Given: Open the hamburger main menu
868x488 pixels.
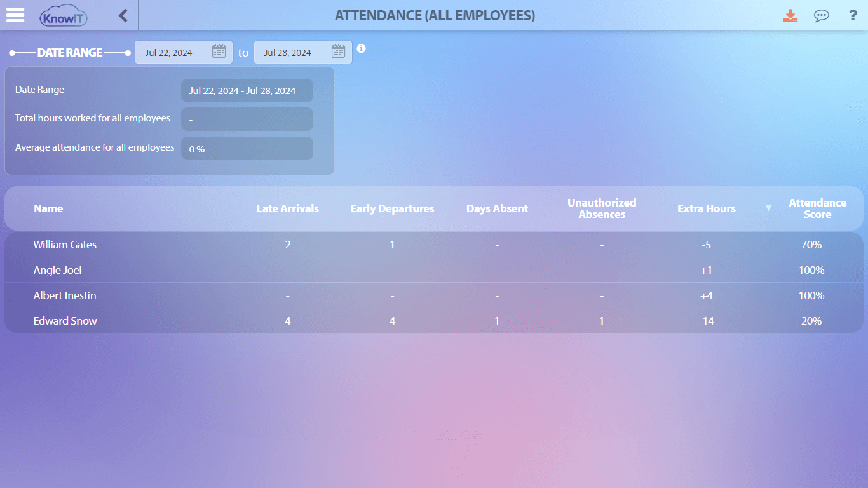Looking at the screenshot, I should (x=15, y=15).
